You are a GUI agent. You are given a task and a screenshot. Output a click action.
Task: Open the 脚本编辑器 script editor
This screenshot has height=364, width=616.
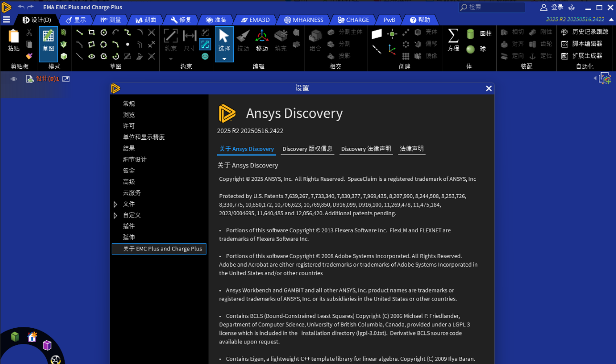[582, 43]
